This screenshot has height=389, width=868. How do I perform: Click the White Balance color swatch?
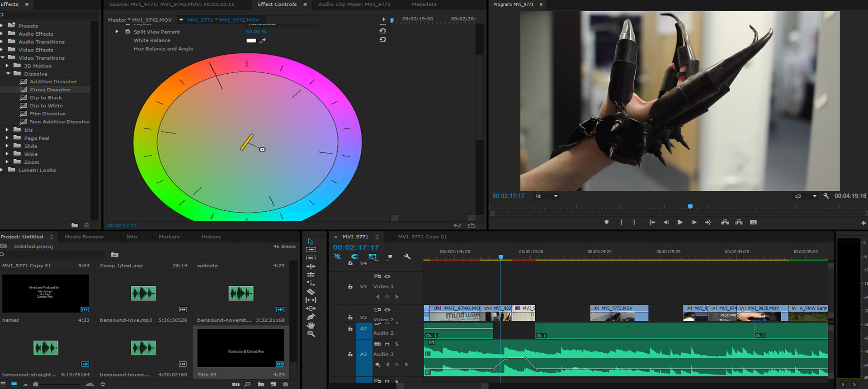pyautogui.click(x=251, y=41)
